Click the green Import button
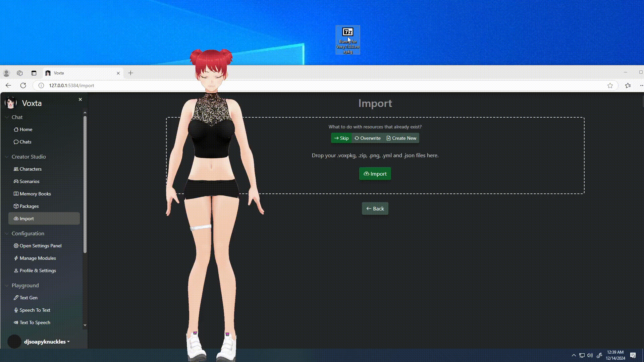This screenshot has width=644, height=362. (375, 174)
